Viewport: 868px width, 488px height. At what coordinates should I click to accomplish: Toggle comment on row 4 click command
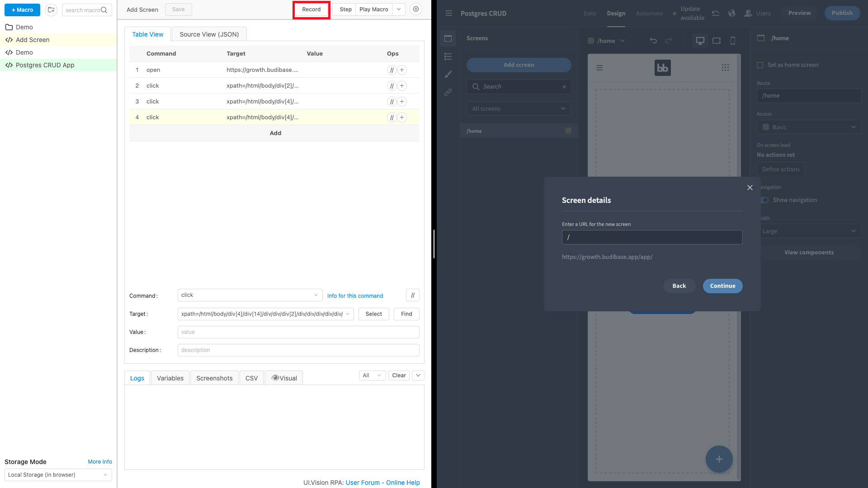point(392,117)
